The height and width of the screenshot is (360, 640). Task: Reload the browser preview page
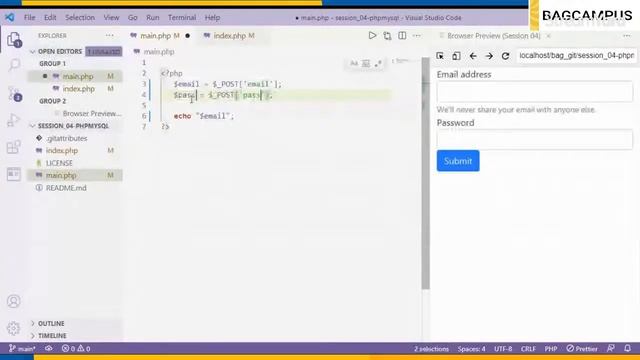(505, 56)
